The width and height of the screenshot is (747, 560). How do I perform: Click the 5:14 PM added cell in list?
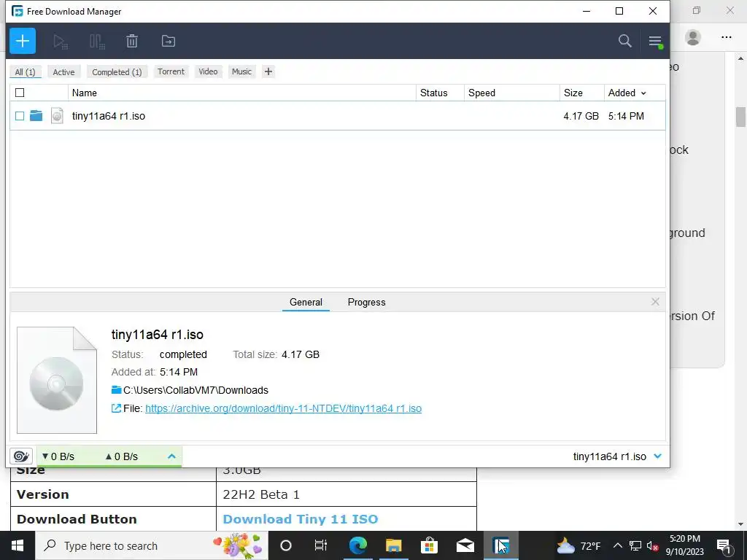click(626, 116)
